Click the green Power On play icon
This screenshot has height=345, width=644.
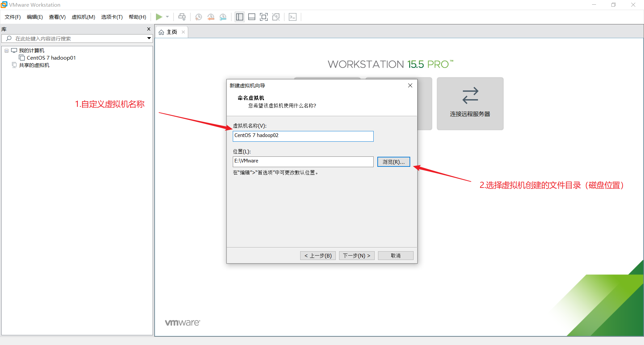click(x=159, y=17)
